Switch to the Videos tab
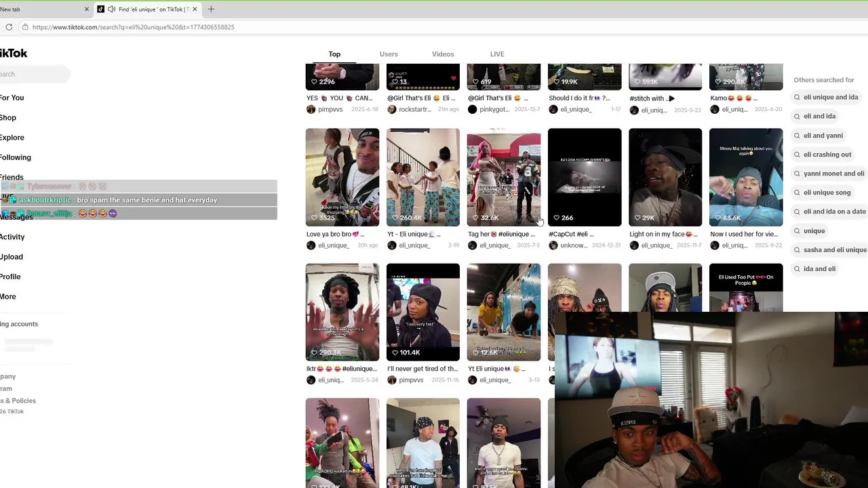 pos(443,54)
